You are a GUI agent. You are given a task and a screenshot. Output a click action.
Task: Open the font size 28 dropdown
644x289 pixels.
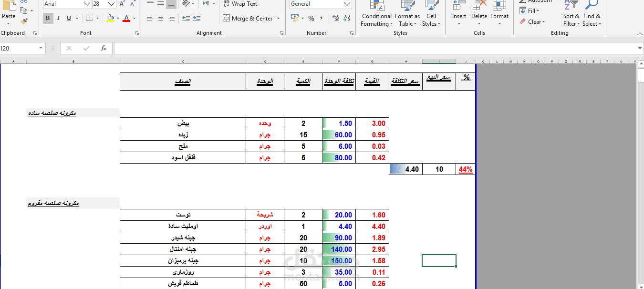pos(111,4)
